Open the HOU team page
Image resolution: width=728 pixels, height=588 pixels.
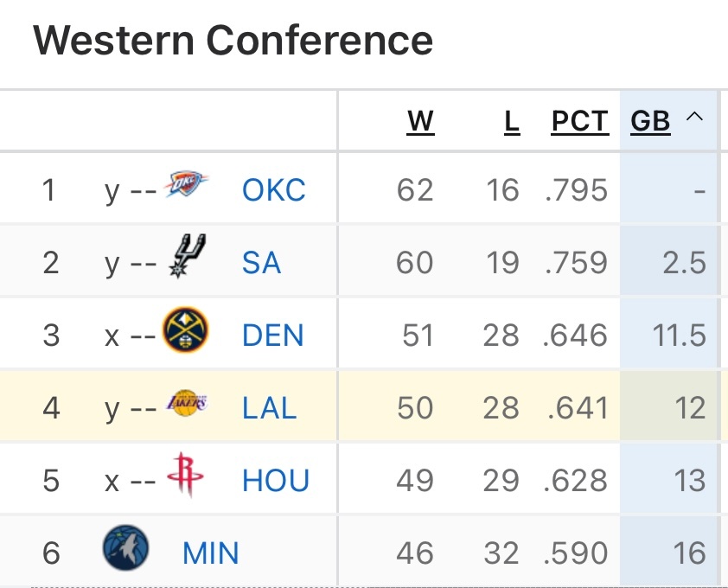tap(276, 481)
